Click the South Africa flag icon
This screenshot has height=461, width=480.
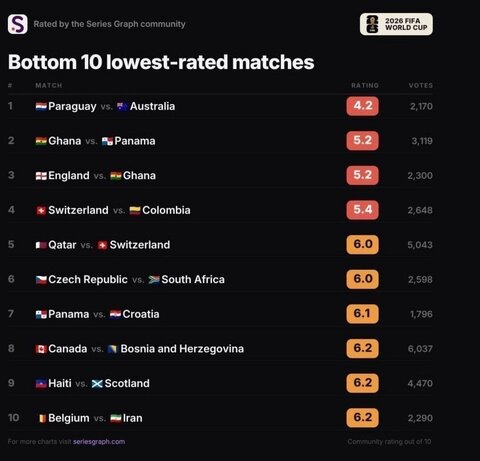coord(154,280)
